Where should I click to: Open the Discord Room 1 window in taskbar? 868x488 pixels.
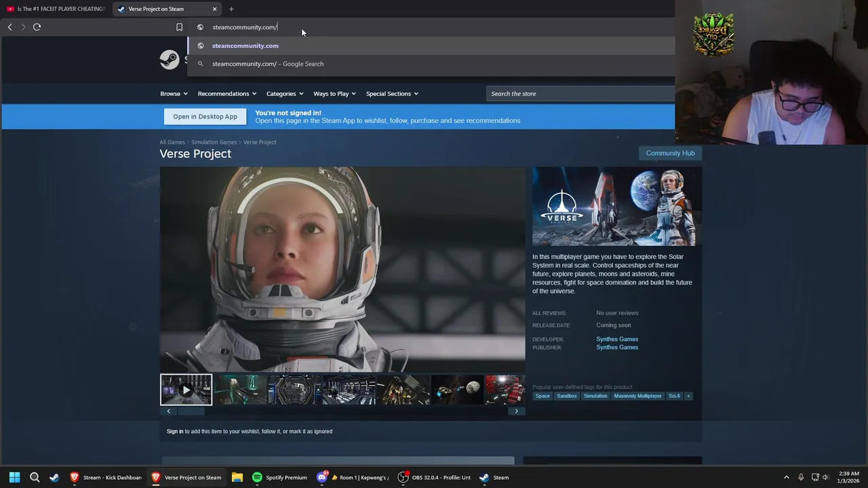[x=353, y=477]
